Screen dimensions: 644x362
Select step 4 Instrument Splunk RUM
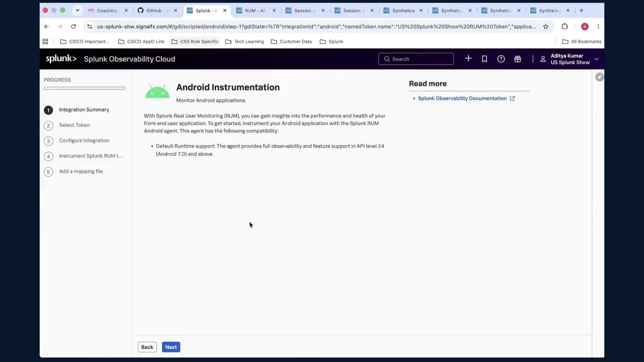(x=84, y=156)
